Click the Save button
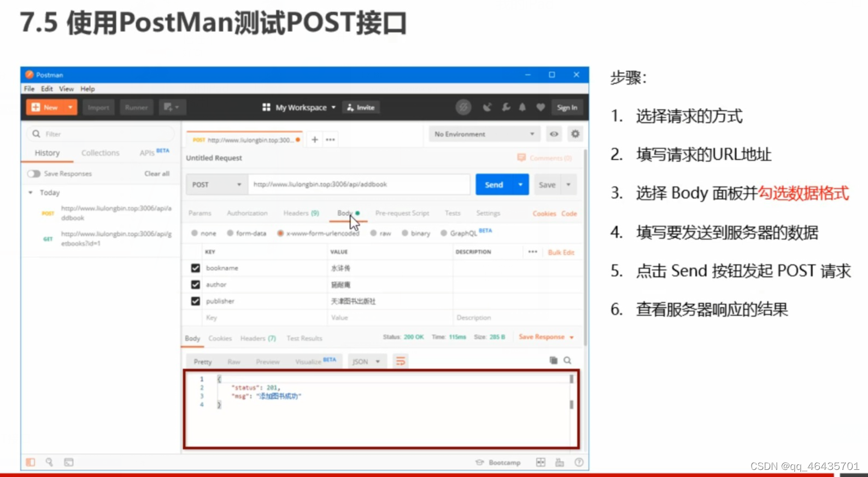Viewport: 868px width, 477px height. point(547,185)
